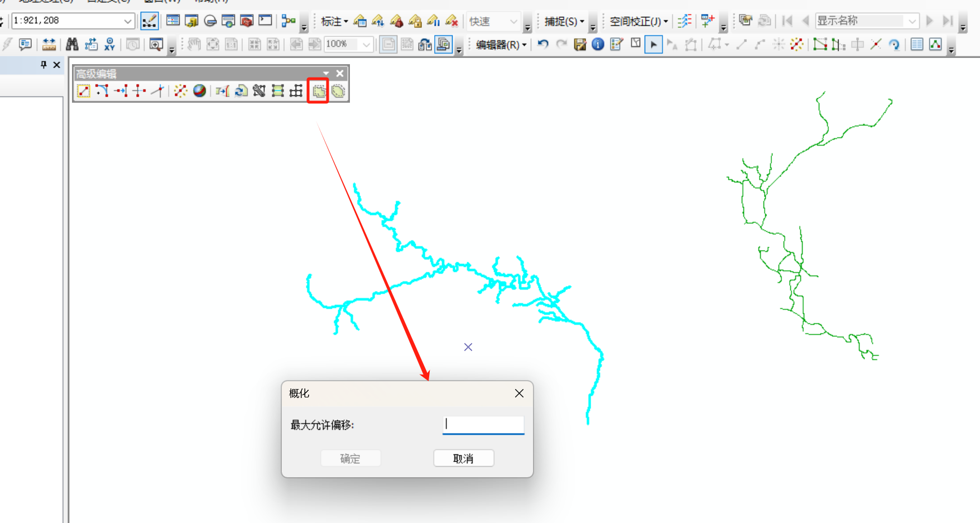Viewport: 980px width, 523px height.
Task: Open the Table of Contents window
Action: [173, 21]
